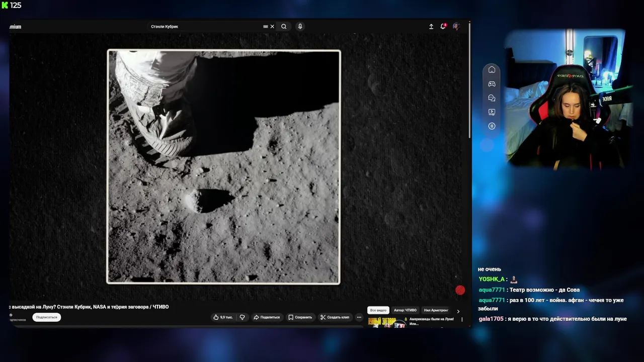This screenshot has height=362, width=644.
Task: Click the overlay chat bubbles icon
Action: [x=492, y=98]
